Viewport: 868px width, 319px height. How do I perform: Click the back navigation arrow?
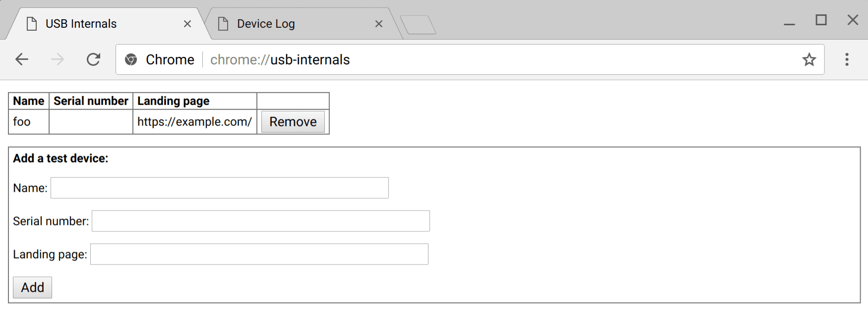(22, 59)
